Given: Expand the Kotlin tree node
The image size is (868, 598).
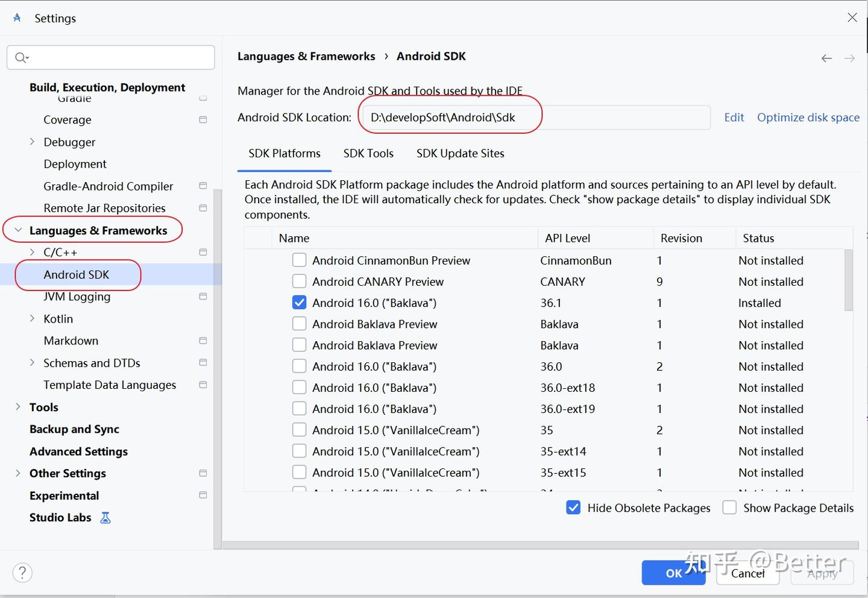Looking at the screenshot, I should (x=33, y=318).
